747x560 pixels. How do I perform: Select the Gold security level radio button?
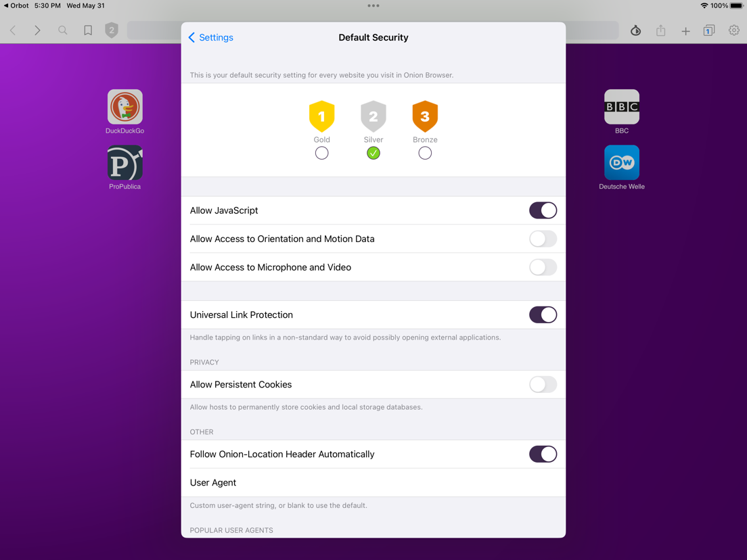tap(321, 154)
